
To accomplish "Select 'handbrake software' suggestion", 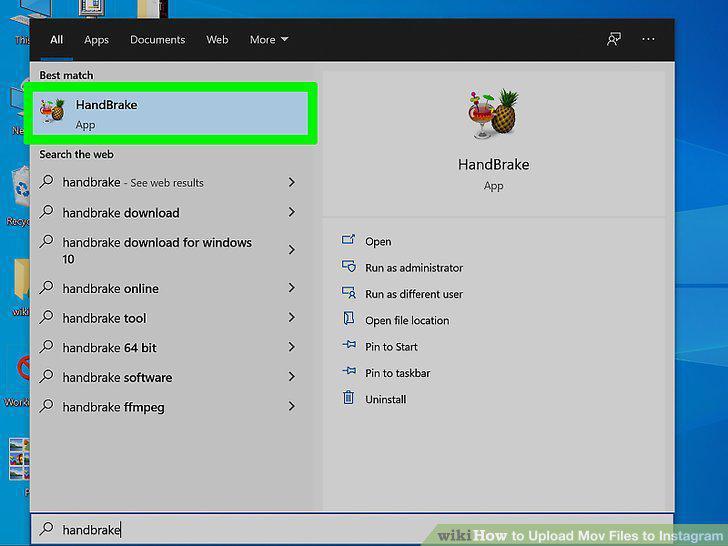I will pyautogui.click(x=170, y=377).
